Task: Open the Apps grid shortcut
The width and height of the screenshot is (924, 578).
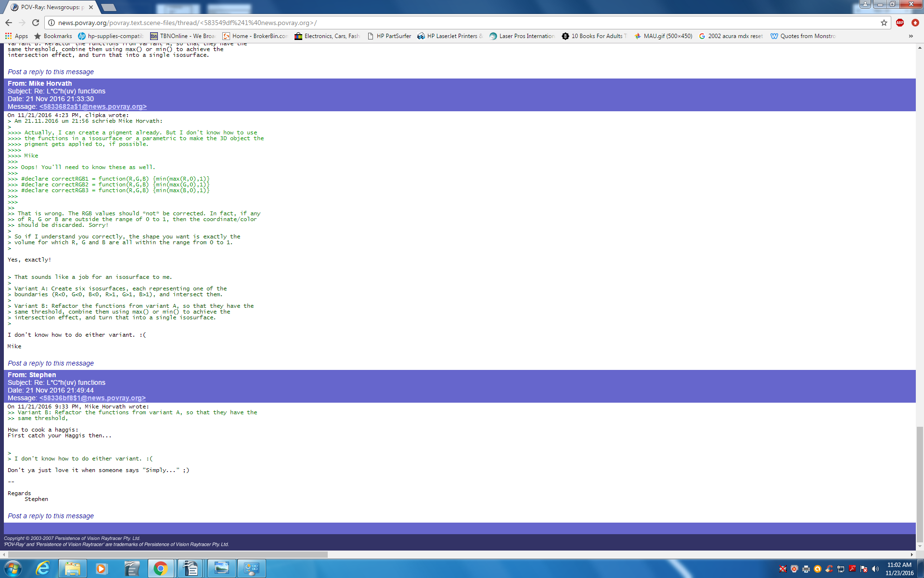Action: pos(16,36)
